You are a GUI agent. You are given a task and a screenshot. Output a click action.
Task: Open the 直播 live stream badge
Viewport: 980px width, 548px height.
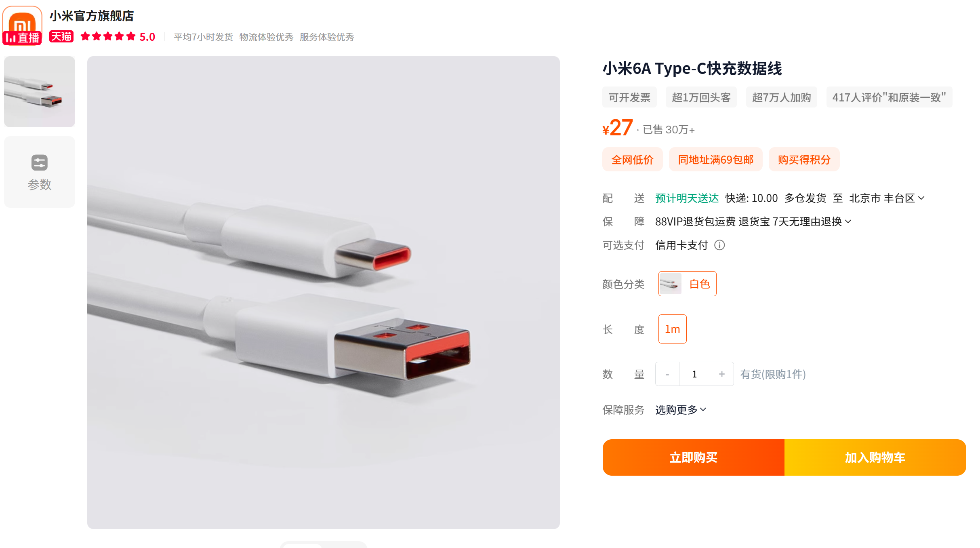coord(22,38)
